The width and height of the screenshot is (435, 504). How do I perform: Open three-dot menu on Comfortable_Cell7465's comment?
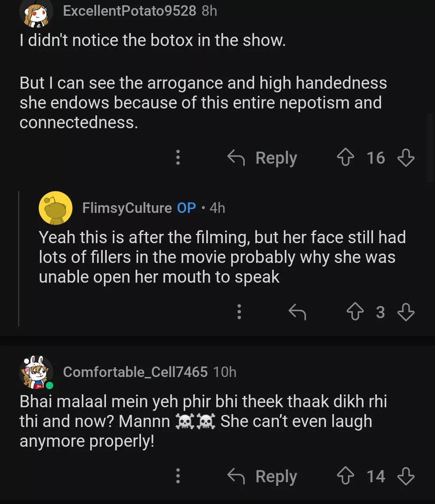(x=178, y=476)
